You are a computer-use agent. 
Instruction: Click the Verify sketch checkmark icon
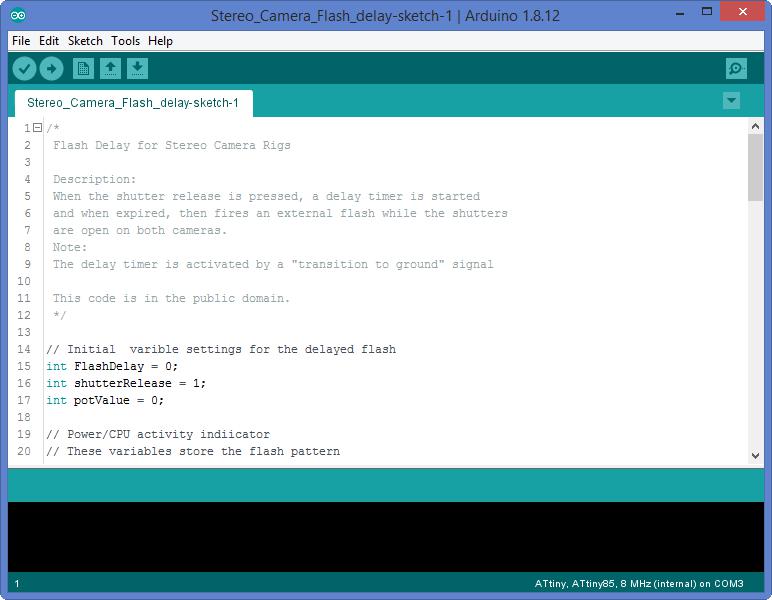tap(24, 68)
